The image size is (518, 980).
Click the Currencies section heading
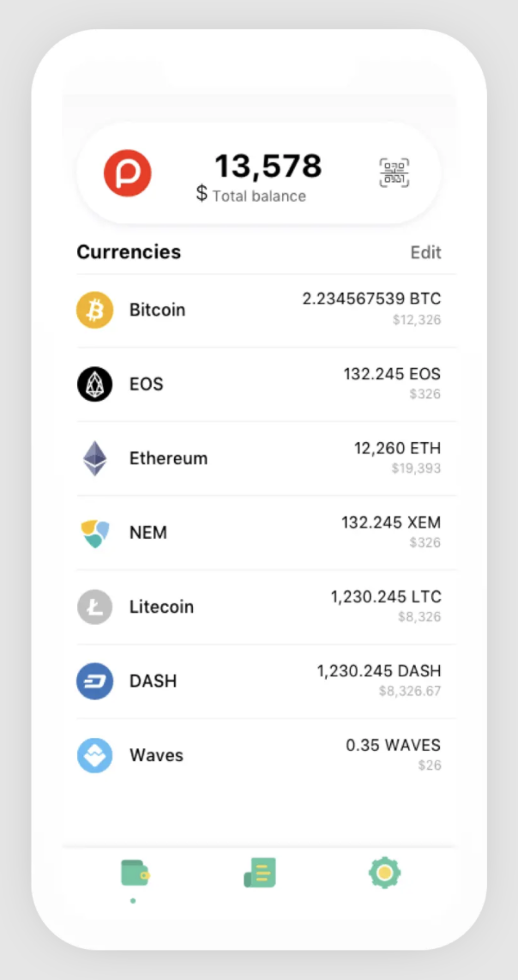[129, 252]
